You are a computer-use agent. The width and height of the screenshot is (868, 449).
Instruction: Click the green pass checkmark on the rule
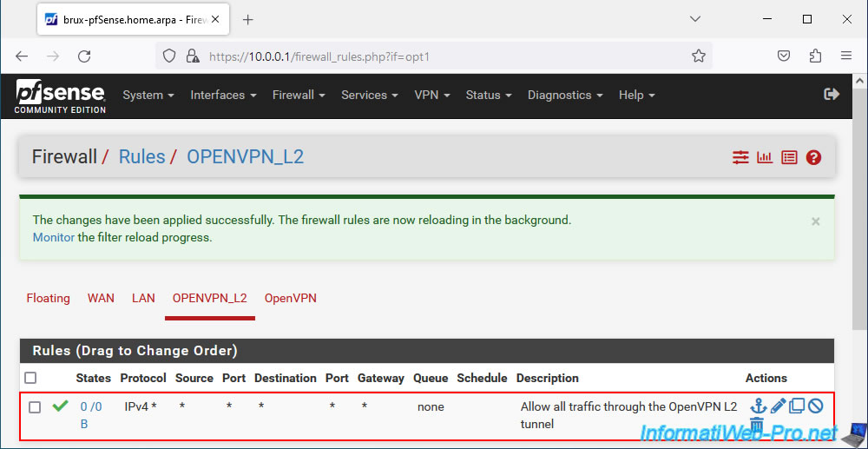tap(60, 406)
